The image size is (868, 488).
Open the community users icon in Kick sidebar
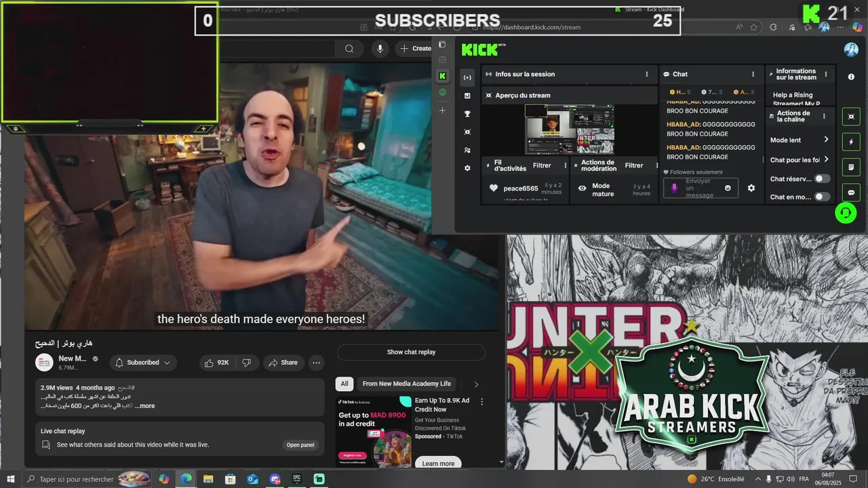467,150
